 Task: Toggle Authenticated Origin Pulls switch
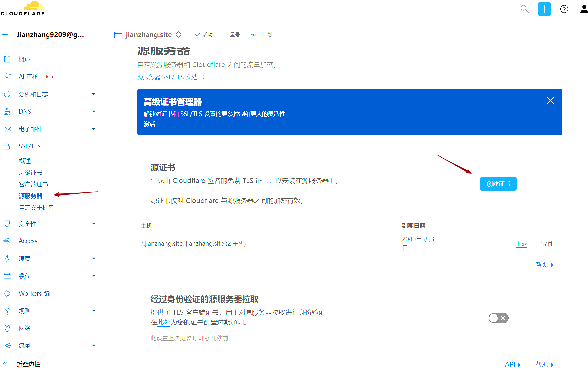[x=498, y=318]
